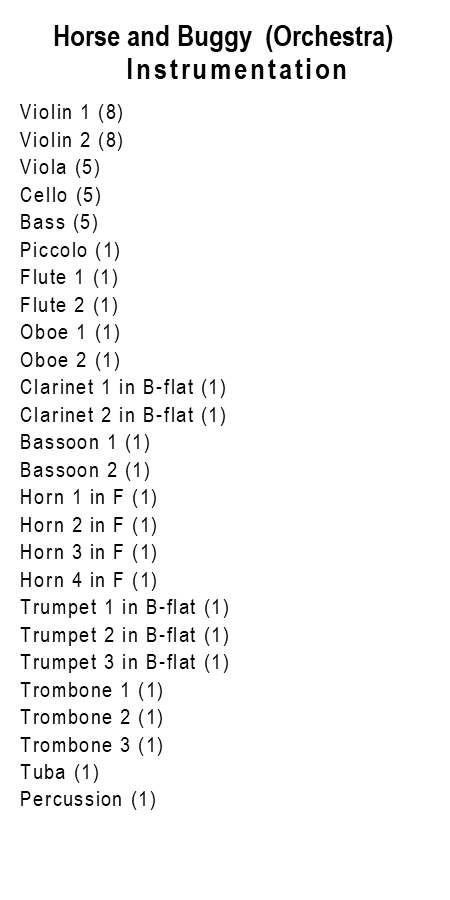This screenshot has height=900, width=450.
Task: Click the Tuba (1) entry
Action: [60, 773]
